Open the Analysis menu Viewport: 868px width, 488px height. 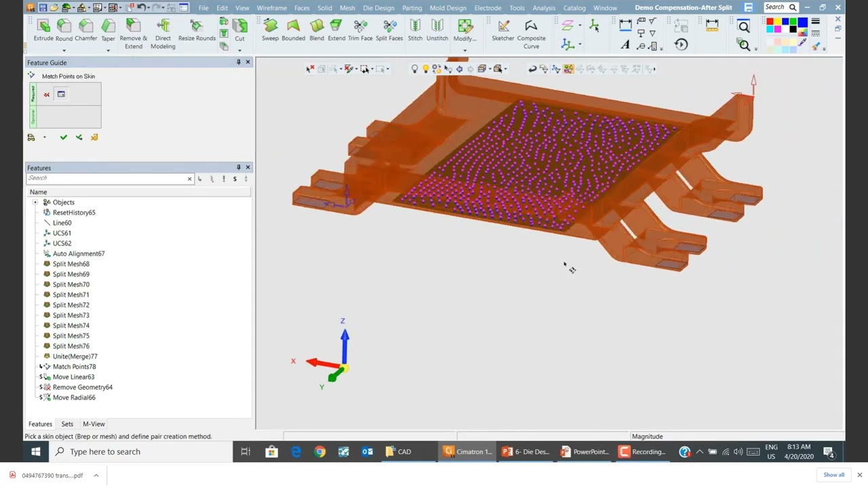pos(544,8)
